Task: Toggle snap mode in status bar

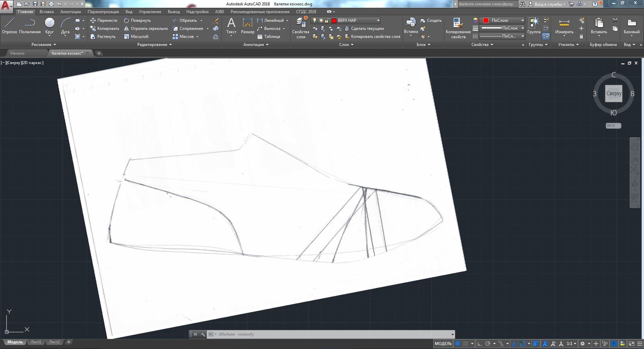Action: (x=466, y=344)
